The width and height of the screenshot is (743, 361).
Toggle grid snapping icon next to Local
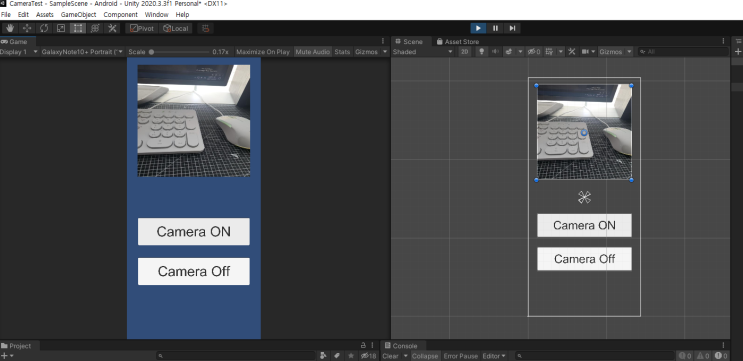[x=205, y=28]
